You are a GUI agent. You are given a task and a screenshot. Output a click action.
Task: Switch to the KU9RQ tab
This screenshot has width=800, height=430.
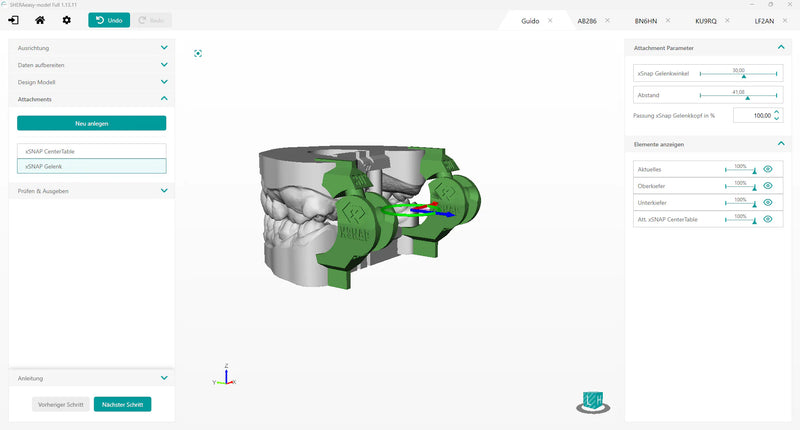706,21
